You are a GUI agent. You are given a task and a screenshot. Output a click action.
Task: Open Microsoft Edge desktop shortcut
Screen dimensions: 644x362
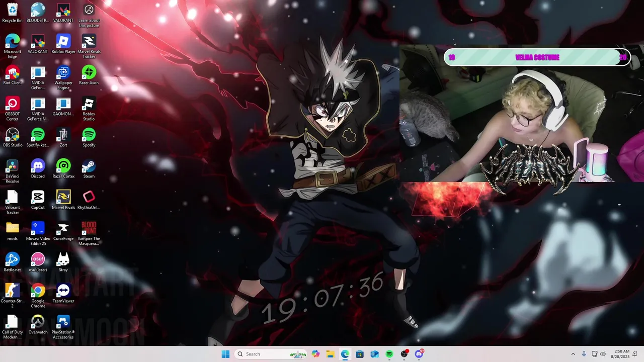pyautogui.click(x=12, y=47)
